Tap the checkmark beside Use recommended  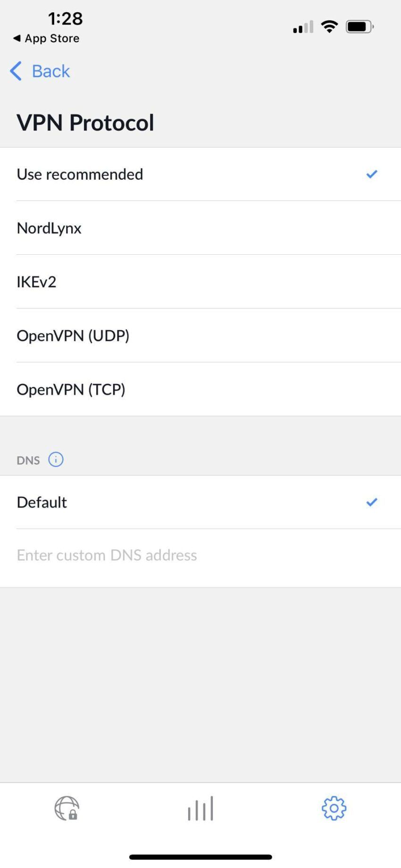[x=371, y=174]
